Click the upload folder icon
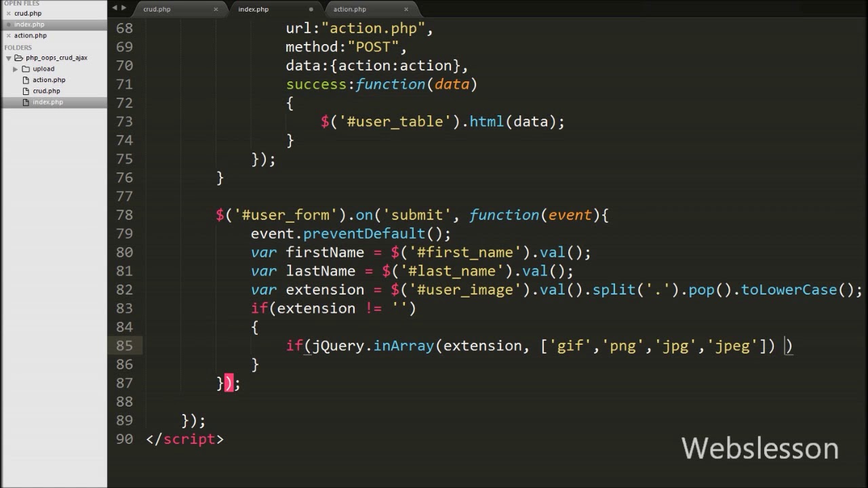This screenshot has height=488, width=868. pyautogui.click(x=26, y=68)
